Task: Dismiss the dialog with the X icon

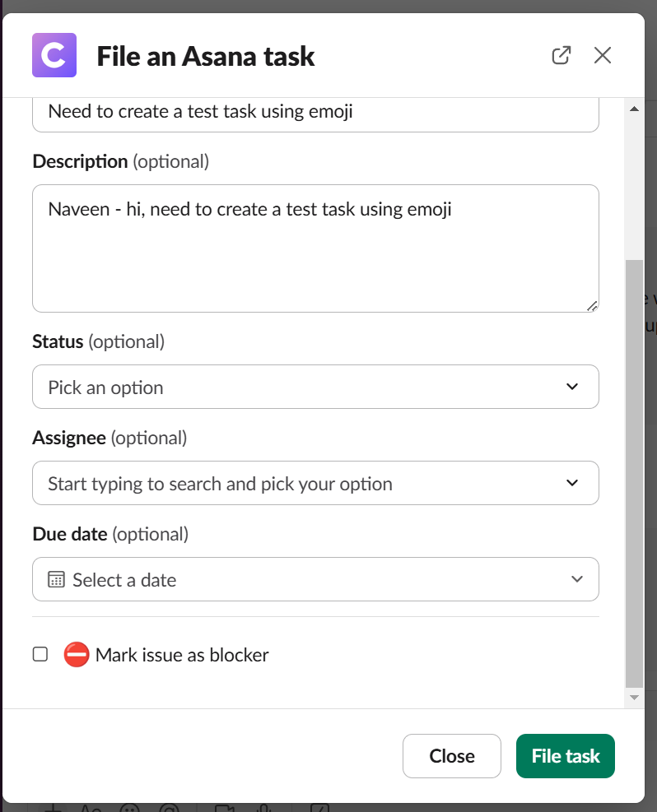Action: 603,55
